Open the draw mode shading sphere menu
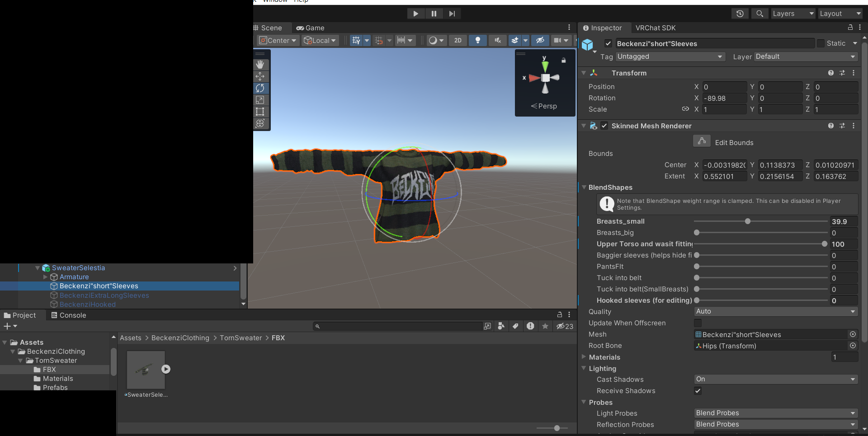 pos(436,40)
